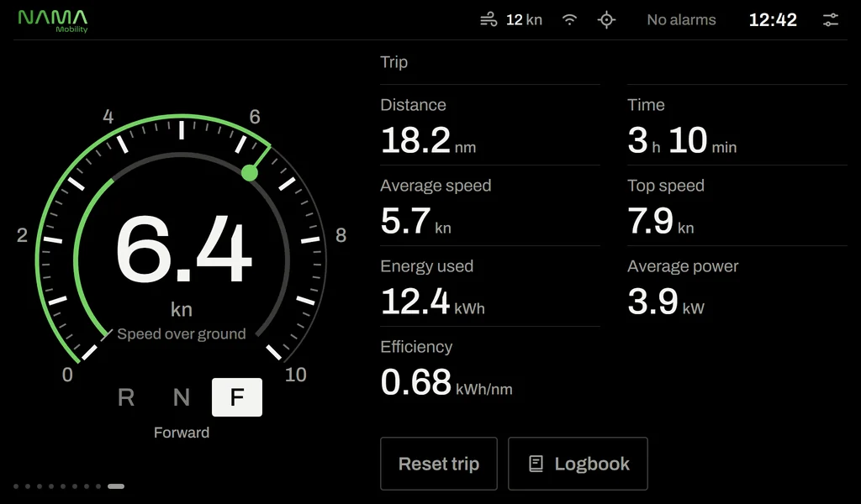Select Reverse gear R
Screen dimensions: 861x504
[x=126, y=397]
